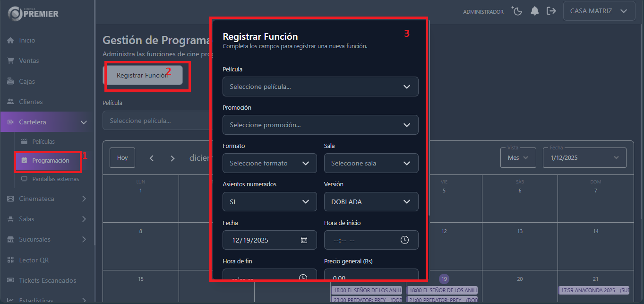Click the logout arrow icon
This screenshot has height=304, width=644.
[551, 11]
